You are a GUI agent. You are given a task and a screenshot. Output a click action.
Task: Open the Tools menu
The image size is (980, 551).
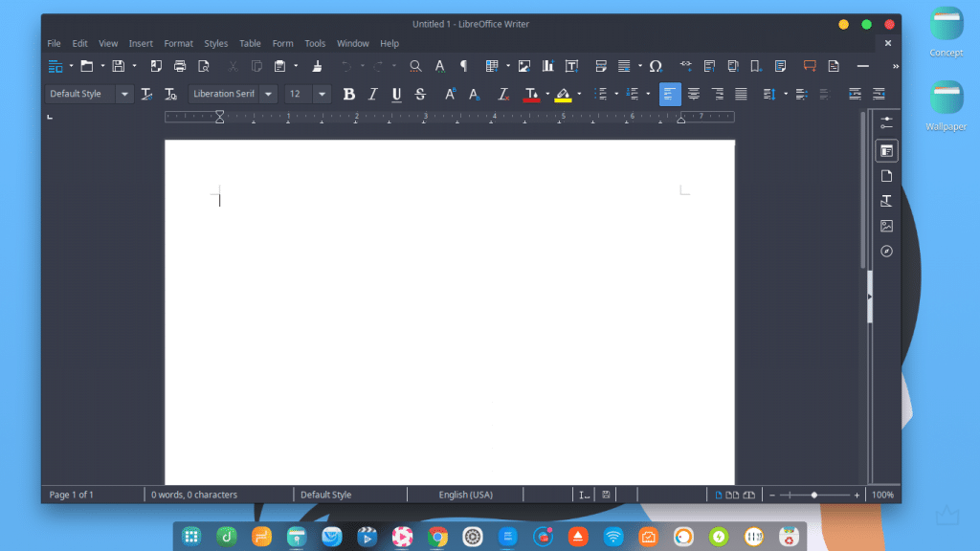315,44
